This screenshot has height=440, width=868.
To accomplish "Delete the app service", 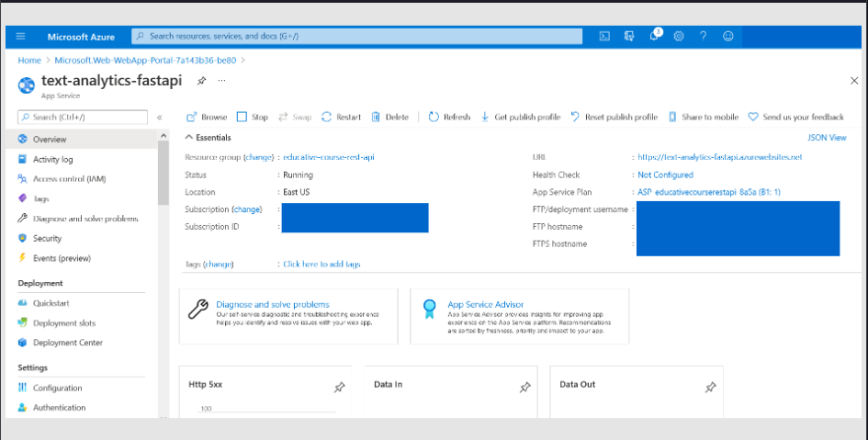I will point(390,117).
